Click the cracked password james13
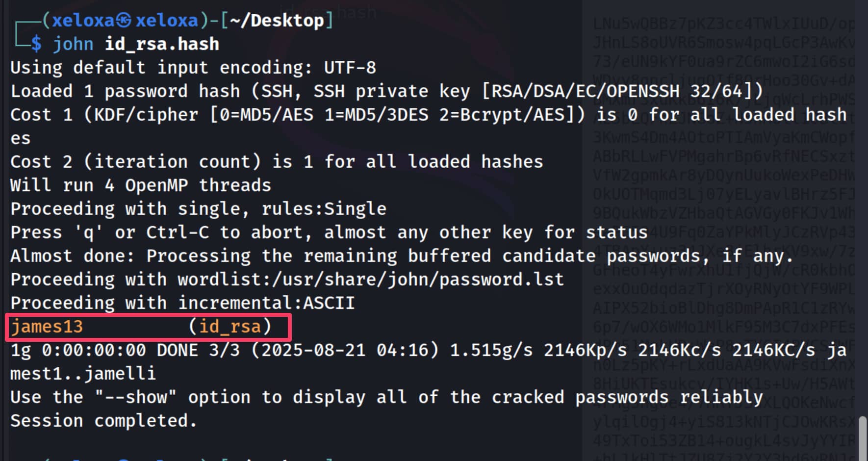 (x=47, y=327)
